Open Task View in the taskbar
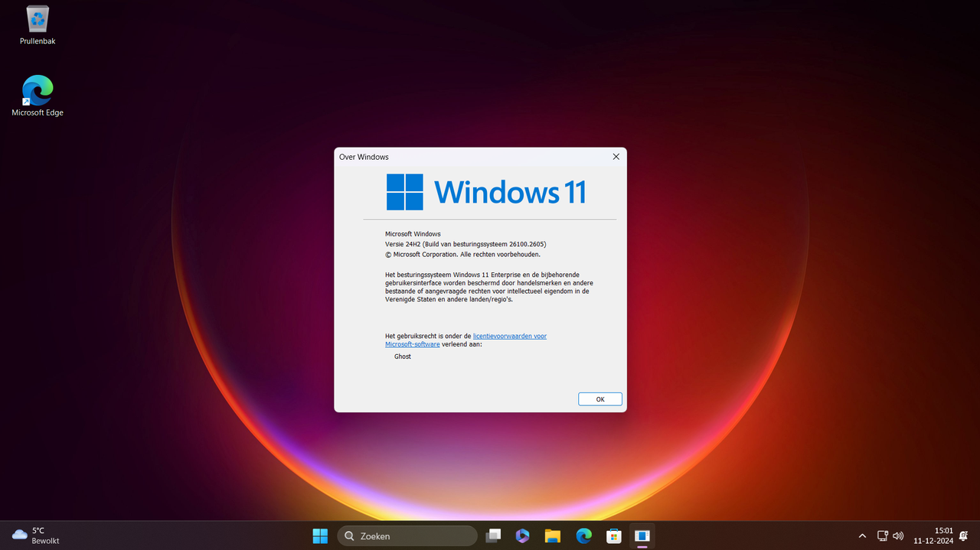The width and height of the screenshot is (980, 550). tap(493, 535)
